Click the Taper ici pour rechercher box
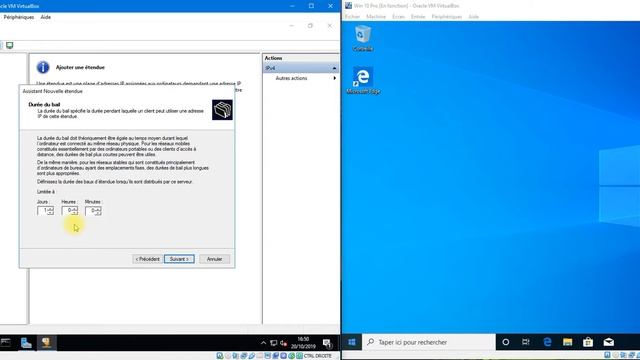Screen dimensions: 640x360 coord(429,342)
